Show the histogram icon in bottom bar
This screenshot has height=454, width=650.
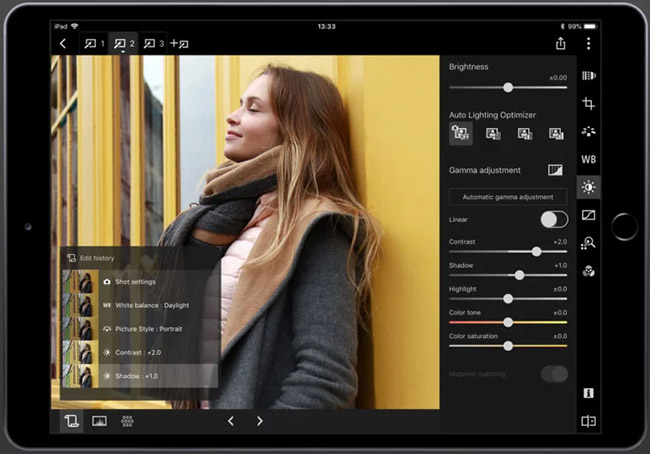pyautogui.click(x=99, y=421)
